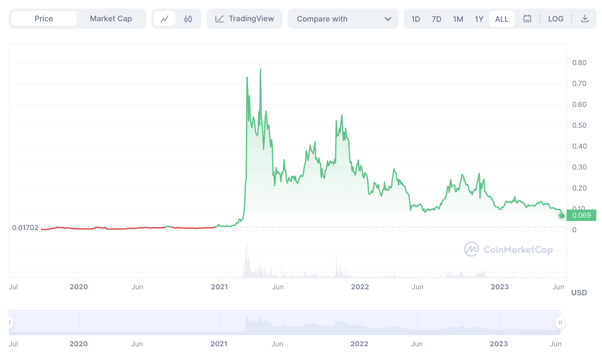Select the 1D time range tab

pyautogui.click(x=416, y=19)
